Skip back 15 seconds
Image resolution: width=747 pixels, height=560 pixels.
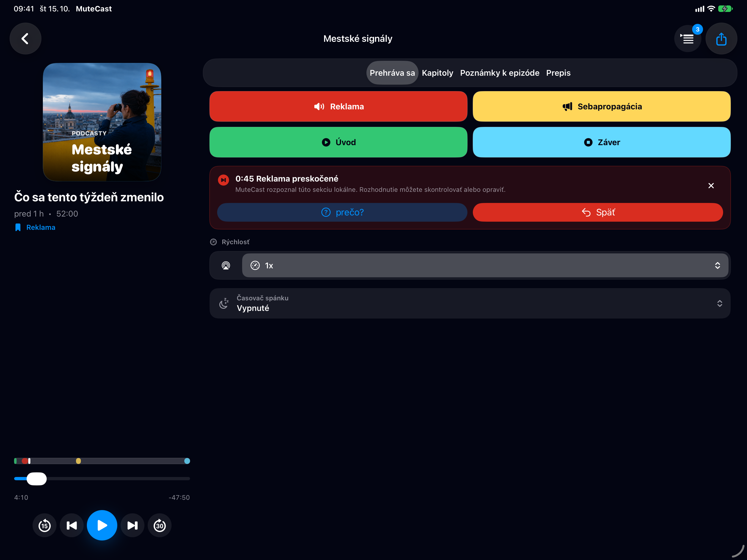click(x=45, y=525)
